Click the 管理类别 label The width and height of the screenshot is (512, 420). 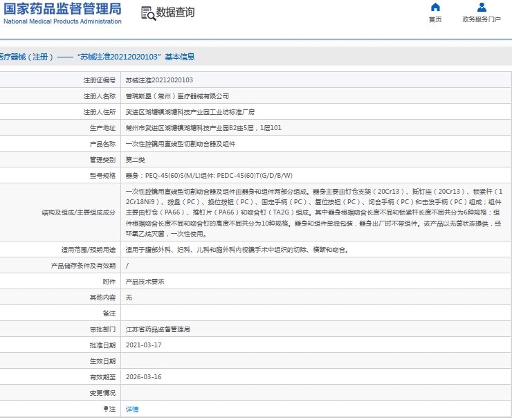[103, 160]
